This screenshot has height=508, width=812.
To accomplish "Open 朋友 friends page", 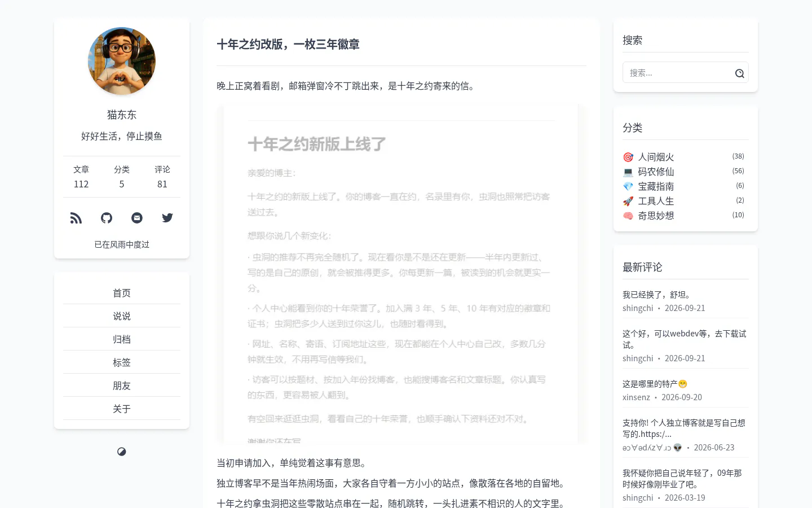I will 122,386.
